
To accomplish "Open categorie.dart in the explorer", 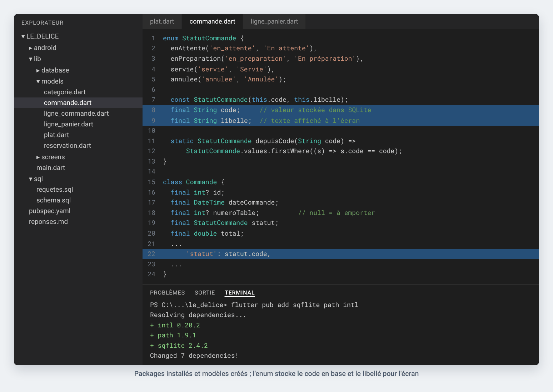I will coord(78,92).
